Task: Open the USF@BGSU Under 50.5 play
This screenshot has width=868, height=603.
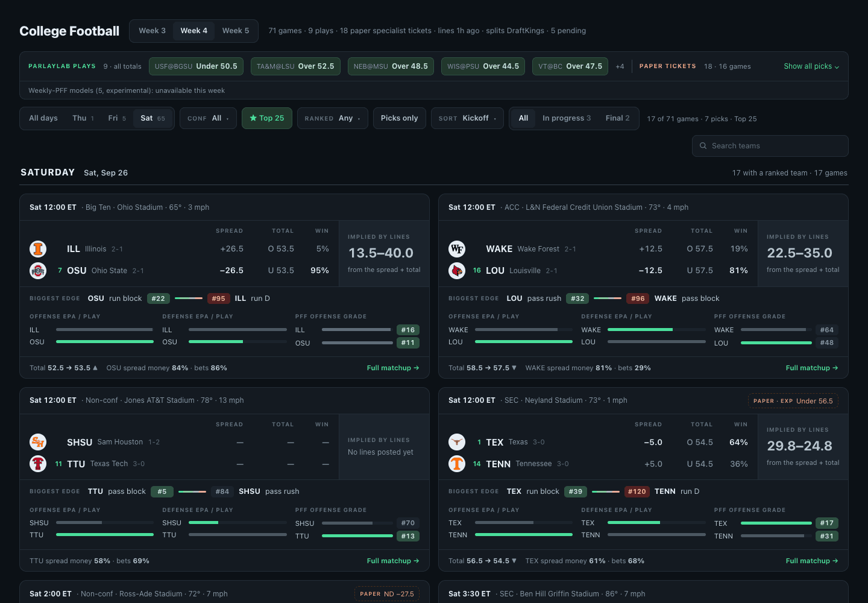Action: click(196, 66)
